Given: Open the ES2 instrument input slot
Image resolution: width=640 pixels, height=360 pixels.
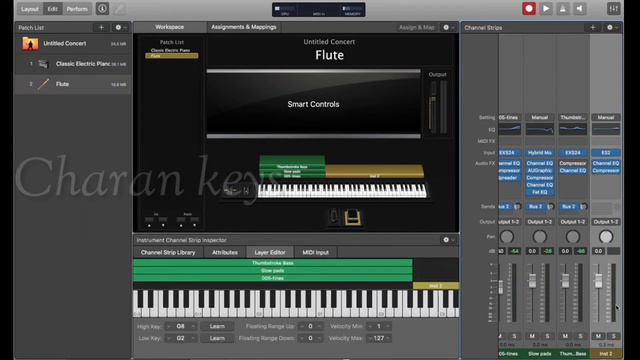Looking at the screenshot, I should point(606,153).
